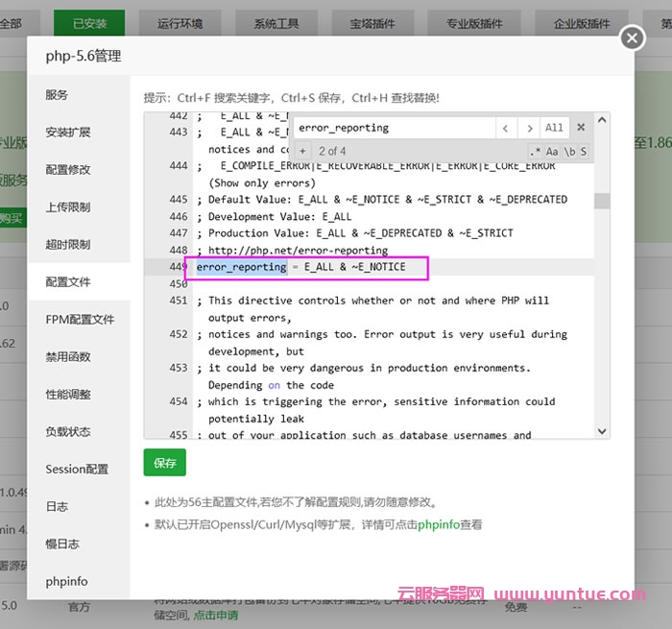Toggle case sensitive search
The image size is (672, 629).
pos(552,152)
